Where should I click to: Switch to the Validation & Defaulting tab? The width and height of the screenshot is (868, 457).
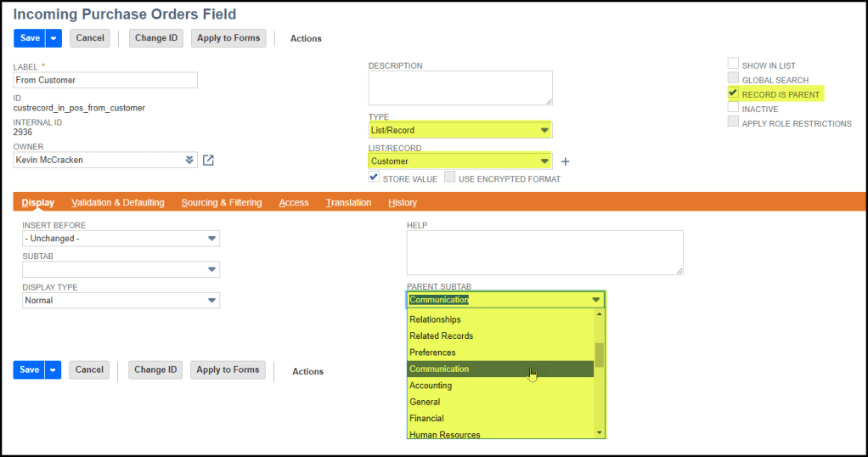tap(118, 203)
